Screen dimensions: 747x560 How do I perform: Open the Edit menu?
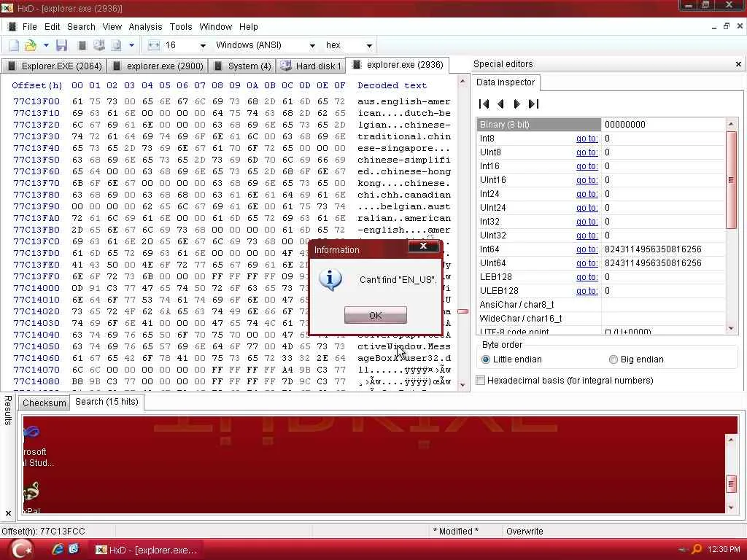(x=52, y=27)
